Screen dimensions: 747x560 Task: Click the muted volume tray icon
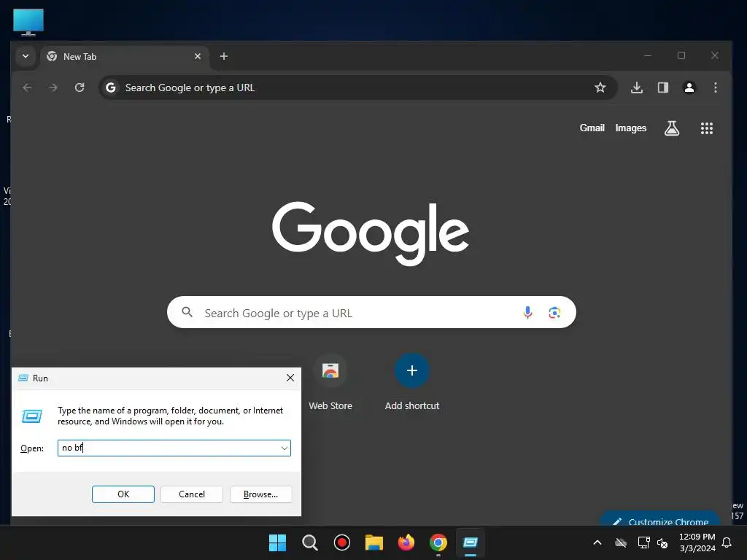coord(662,542)
